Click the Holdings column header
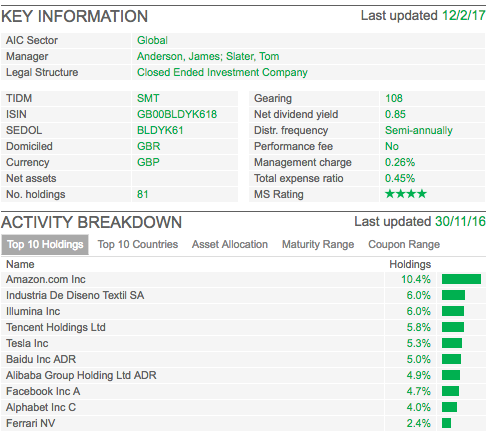Image resolution: width=501 pixels, height=437 pixels. click(410, 264)
